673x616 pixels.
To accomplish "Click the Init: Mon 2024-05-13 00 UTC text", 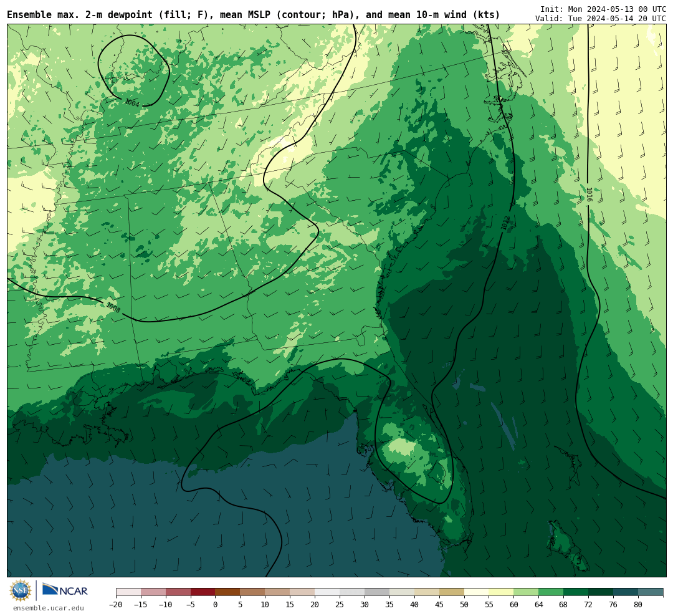I will click(x=603, y=9).
